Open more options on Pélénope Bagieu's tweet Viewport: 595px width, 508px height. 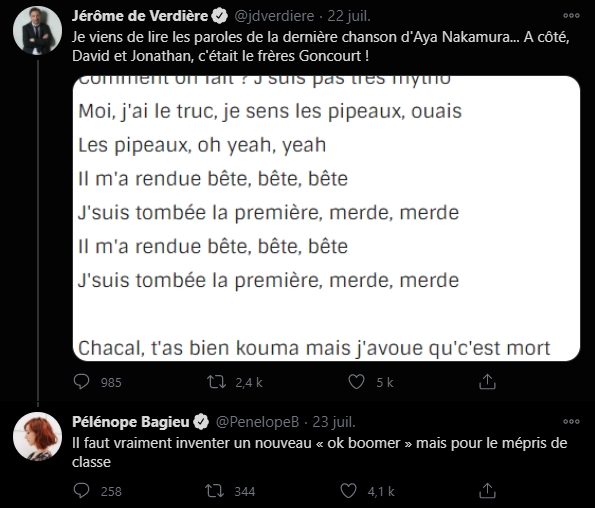click(571, 421)
